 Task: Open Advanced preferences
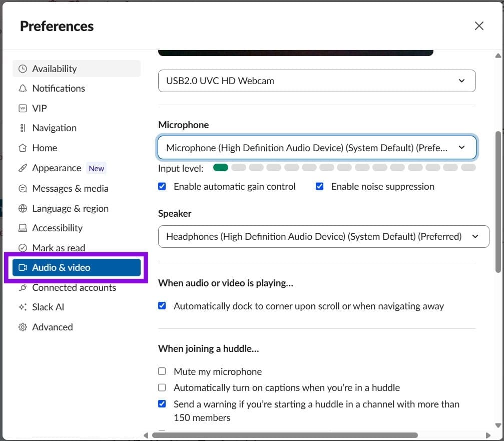click(x=77, y=327)
